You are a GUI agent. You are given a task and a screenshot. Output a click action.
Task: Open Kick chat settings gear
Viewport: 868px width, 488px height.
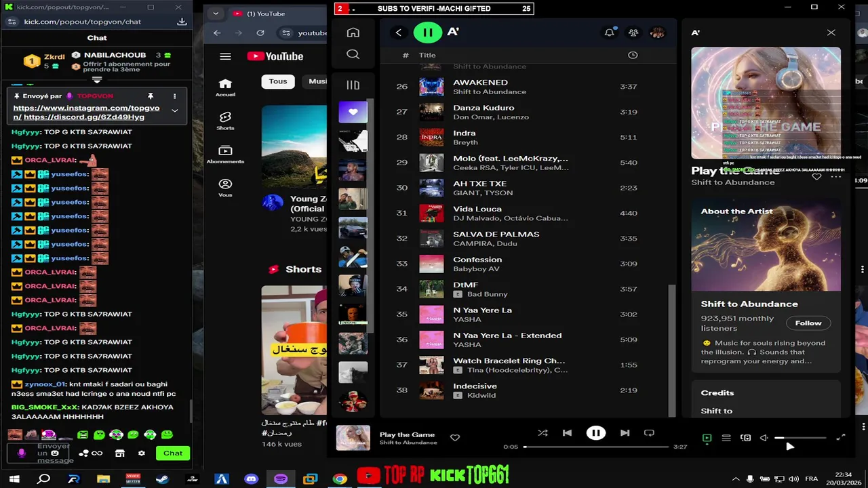tap(142, 453)
